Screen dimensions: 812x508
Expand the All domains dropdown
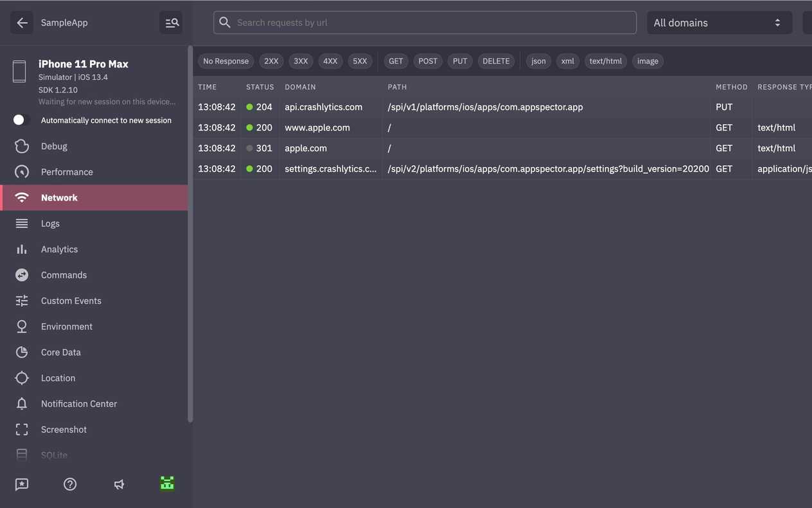(718, 23)
